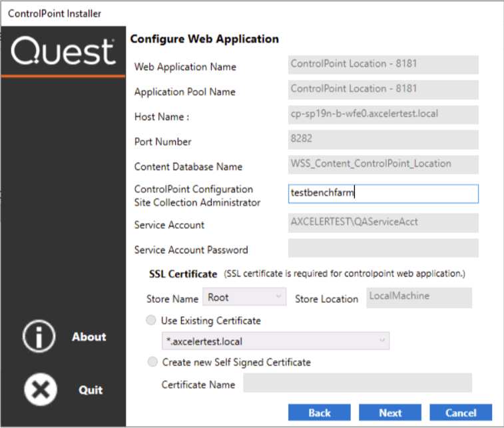Click the Quit X icon
Image resolution: width=504 pixels, height=428 pixels.
tap(40, 390)
